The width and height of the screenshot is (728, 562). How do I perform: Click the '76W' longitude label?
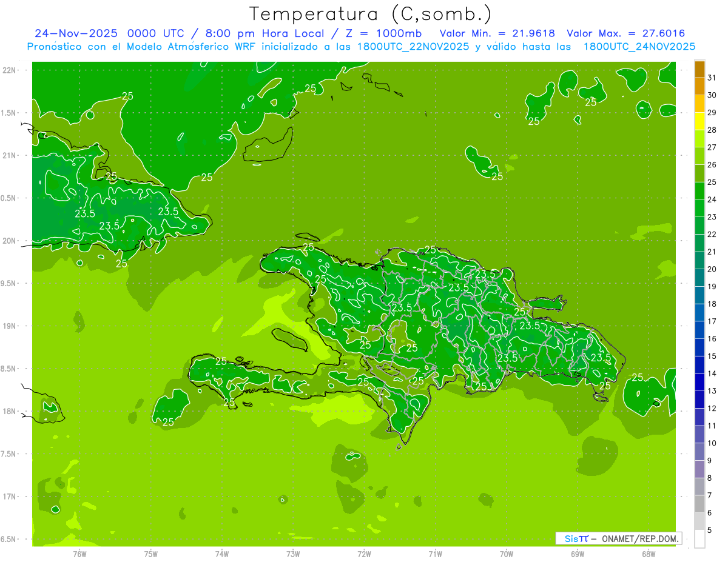point(79,554)
